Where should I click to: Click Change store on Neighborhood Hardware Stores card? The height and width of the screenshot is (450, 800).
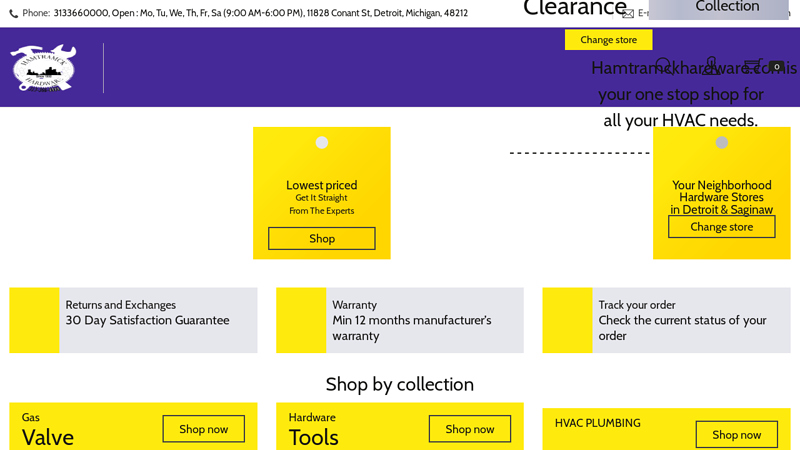721,227
